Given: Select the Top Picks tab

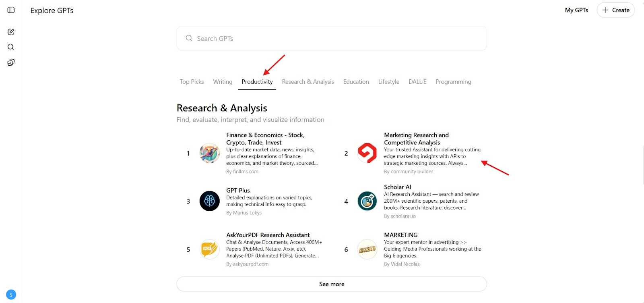Looking at the screenshot, I should coord(192,82).
